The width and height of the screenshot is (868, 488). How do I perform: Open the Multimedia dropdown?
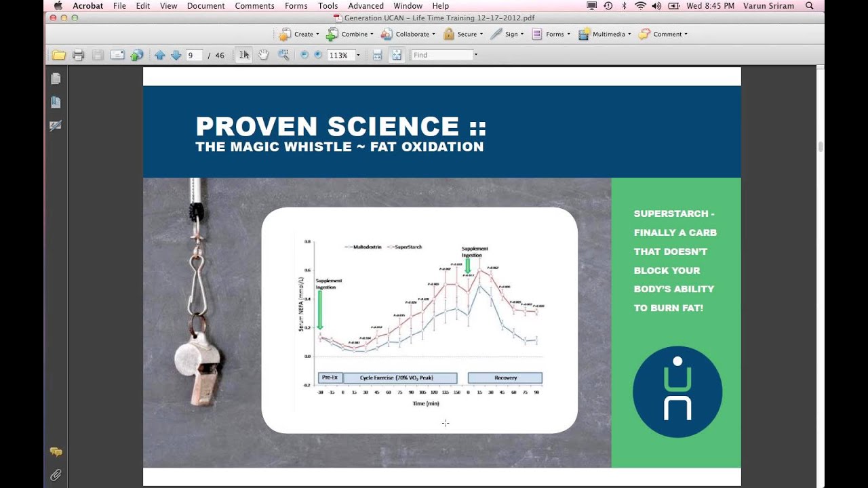click(x=604, y=34)
